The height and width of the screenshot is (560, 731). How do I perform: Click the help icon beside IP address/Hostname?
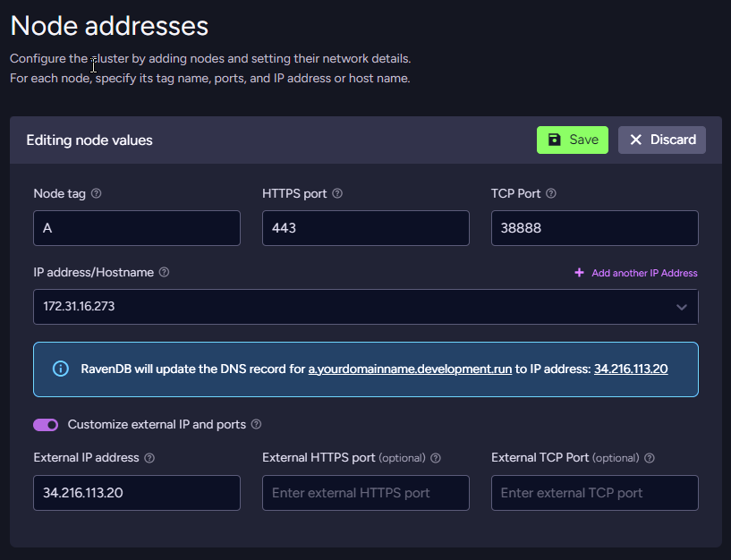pos(165,272)
